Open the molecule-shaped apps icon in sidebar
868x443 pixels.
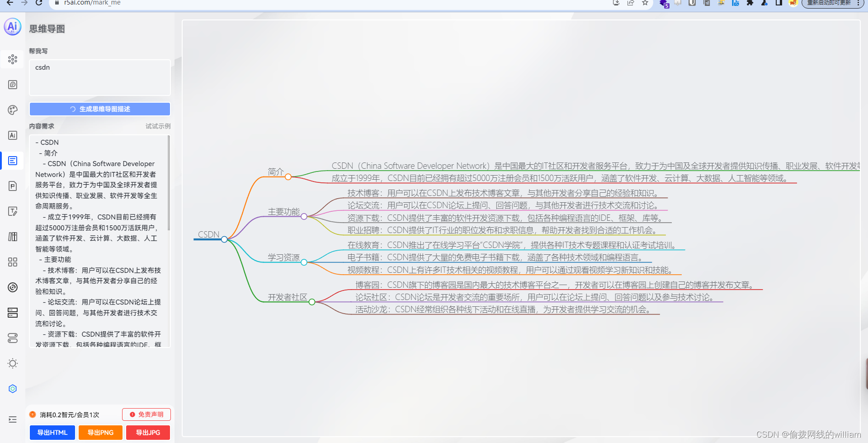click(13, 59)
